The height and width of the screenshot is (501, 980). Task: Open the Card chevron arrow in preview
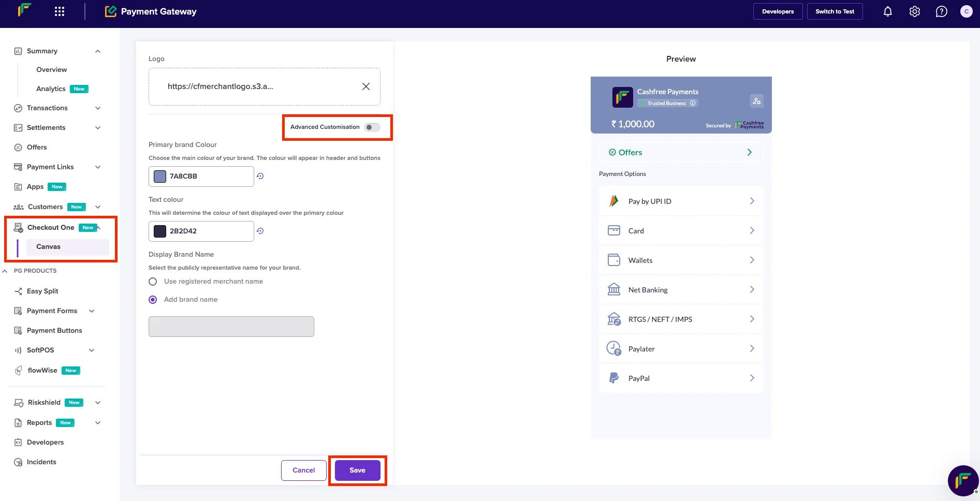[752, 230]
